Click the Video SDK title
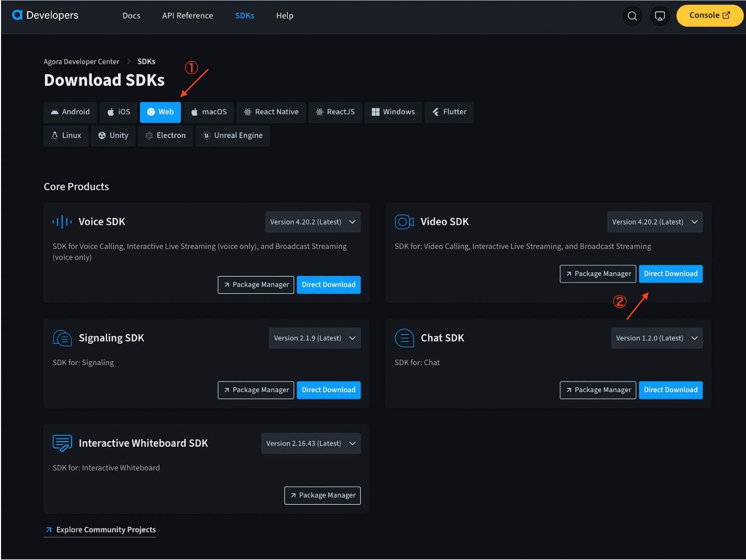Screen dimensions: 746x560 (445, 222)
